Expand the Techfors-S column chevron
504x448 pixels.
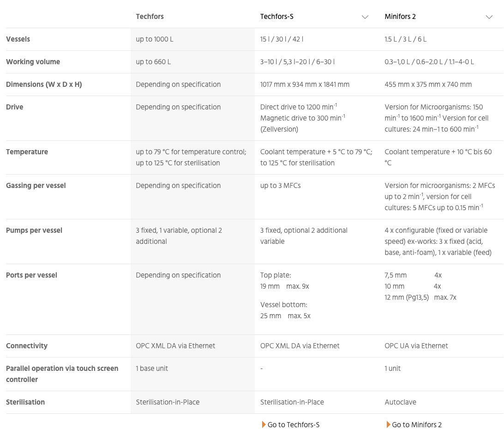pos(365,17)
